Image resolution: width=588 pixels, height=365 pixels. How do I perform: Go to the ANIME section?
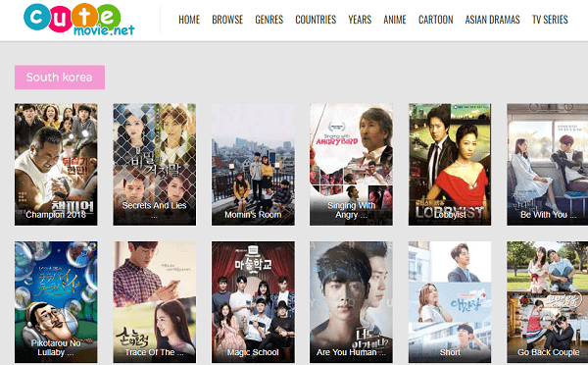[395, 20]
